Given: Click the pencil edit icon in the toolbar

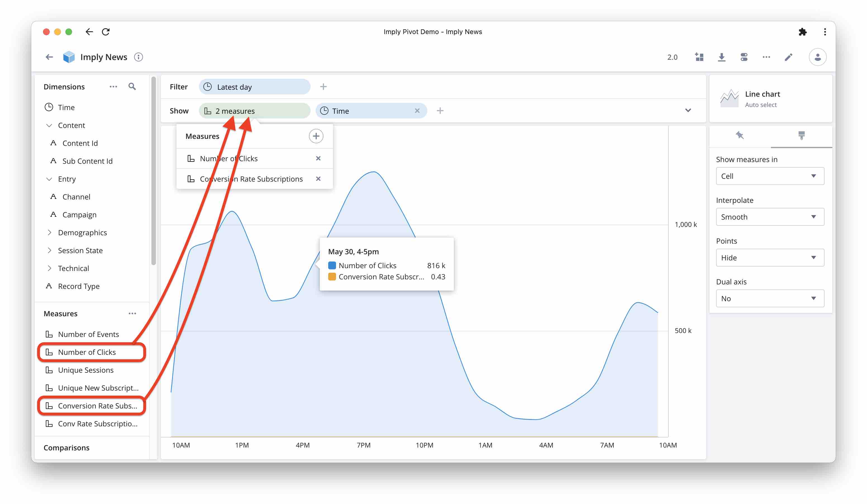Looking at the screenshot, I should (788, 57).
